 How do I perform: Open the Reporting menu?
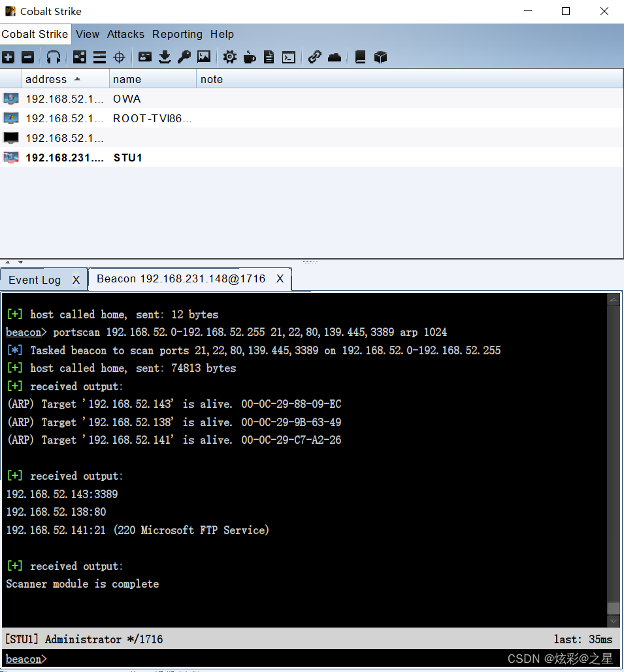point(177,34)
